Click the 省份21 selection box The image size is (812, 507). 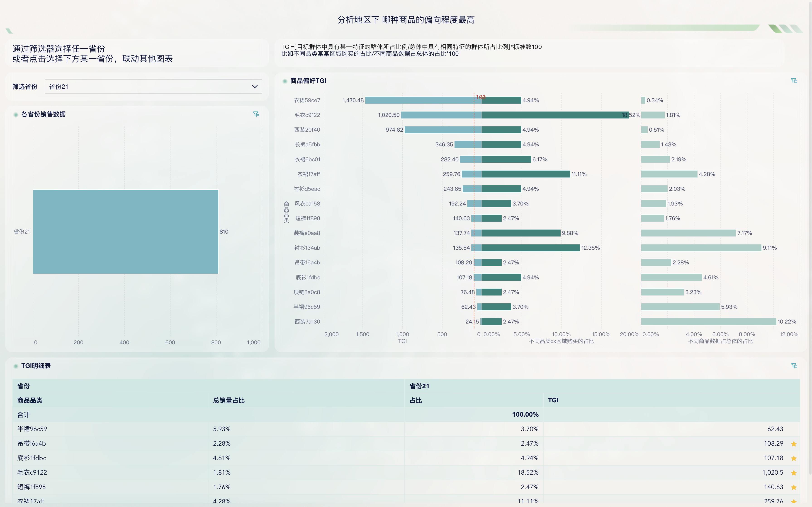tap(148, 87)
